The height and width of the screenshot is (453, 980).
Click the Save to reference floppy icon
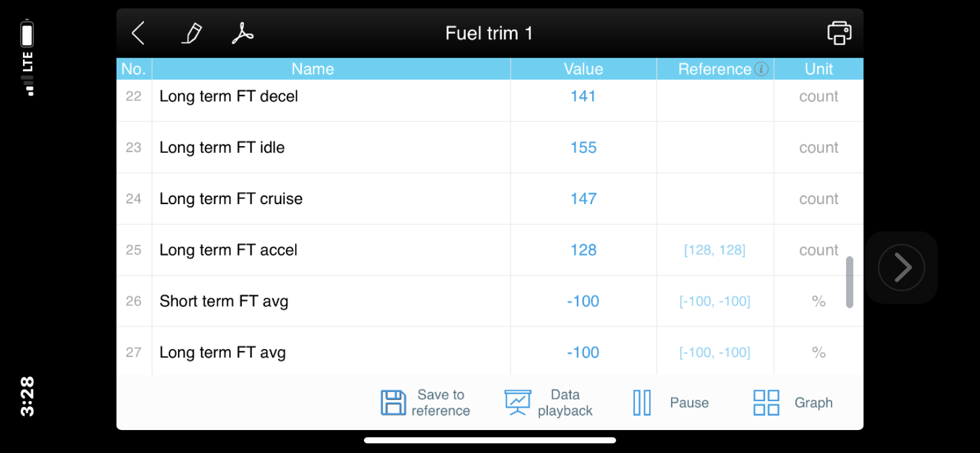[393, 402]
